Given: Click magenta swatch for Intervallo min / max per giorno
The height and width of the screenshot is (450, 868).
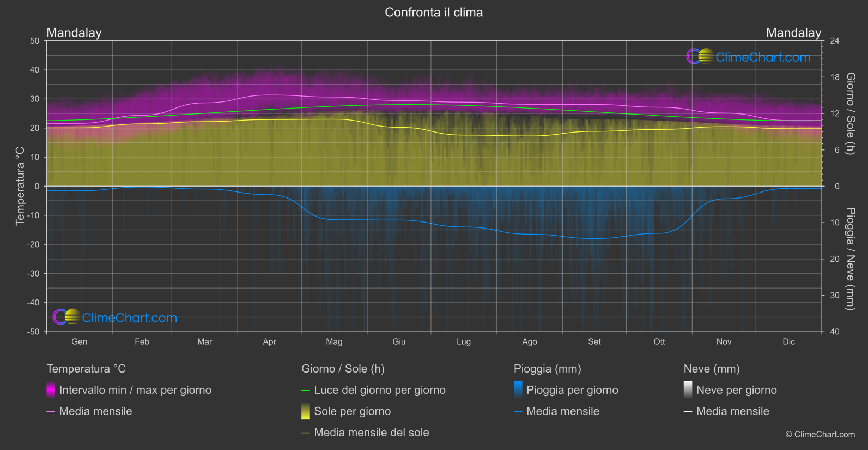Looking at the screenshot, I should point(51,389).
